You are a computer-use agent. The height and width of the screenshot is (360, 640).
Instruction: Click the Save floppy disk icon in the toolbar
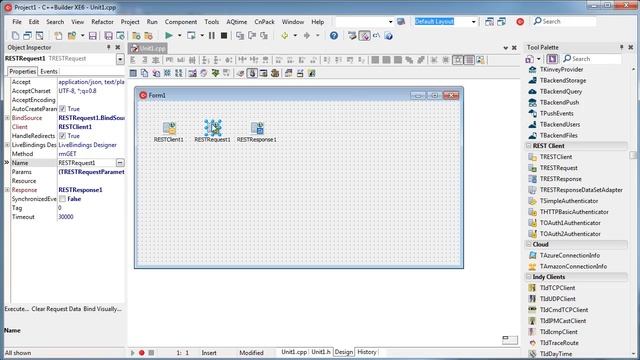(x=93, y=36)
